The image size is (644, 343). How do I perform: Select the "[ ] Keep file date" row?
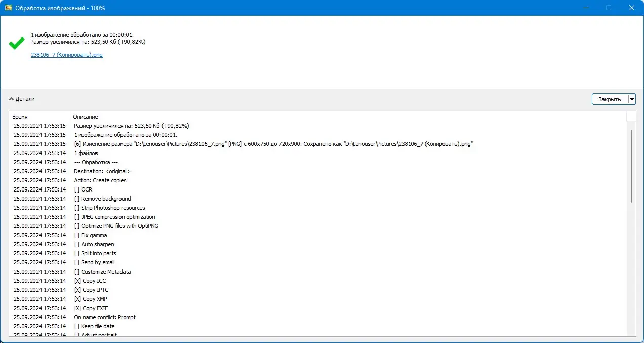click(318, 326)
